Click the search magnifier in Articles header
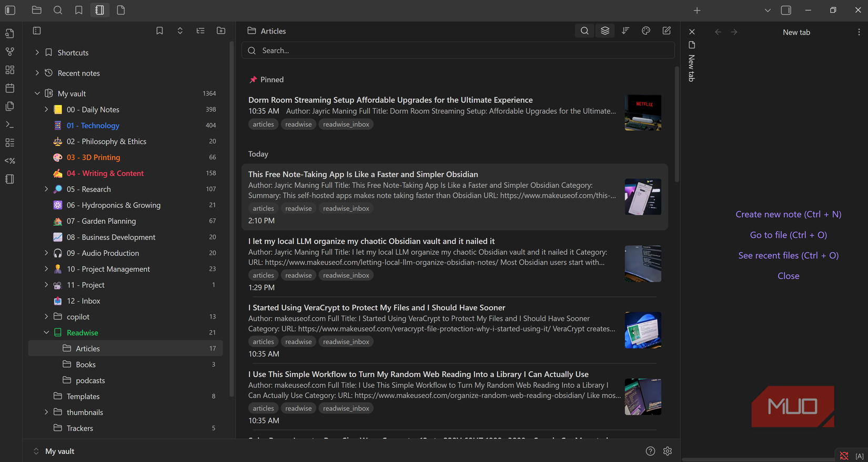Image resolution: width=868 pixels, height=462 pixels. click(584, 31)
